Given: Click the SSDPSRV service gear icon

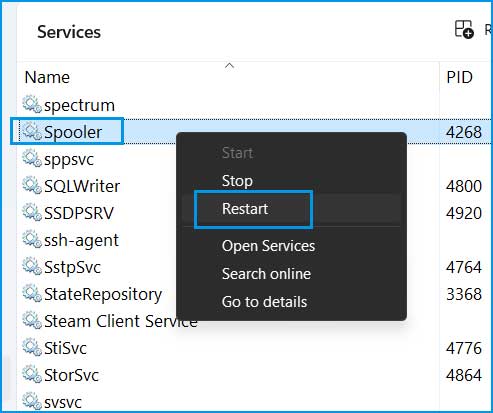Looking at the screenshot, I should click(x=32, y=213).
